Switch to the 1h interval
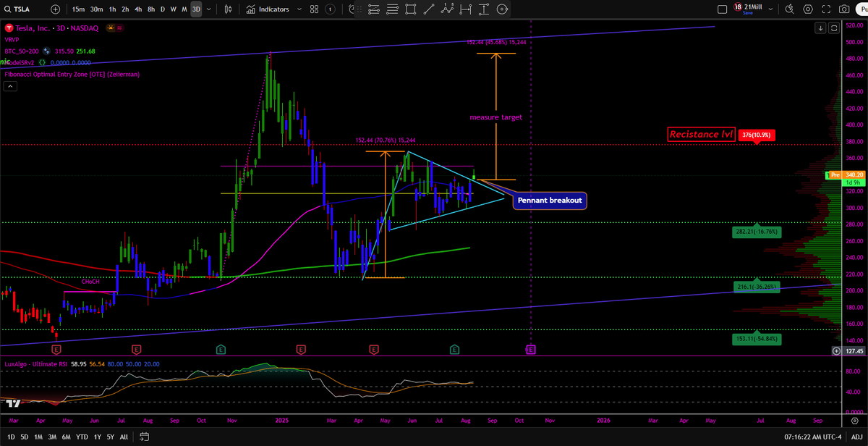This screenshot has width=868, height=446. (112, 9)
